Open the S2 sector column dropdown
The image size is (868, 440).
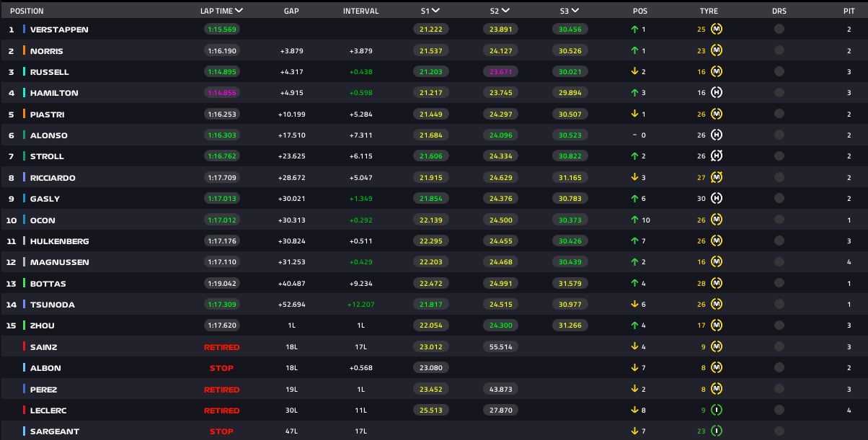(505, 11)
